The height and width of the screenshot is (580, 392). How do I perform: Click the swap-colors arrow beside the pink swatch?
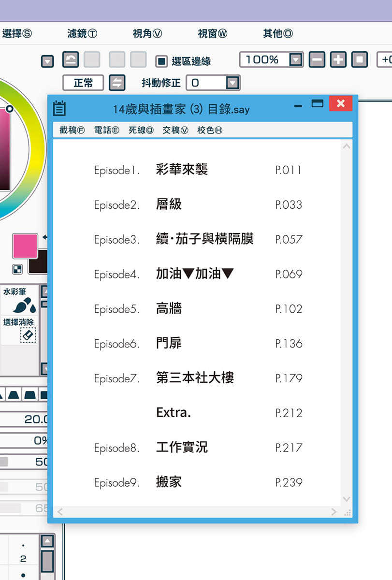[x=45, y=237]
